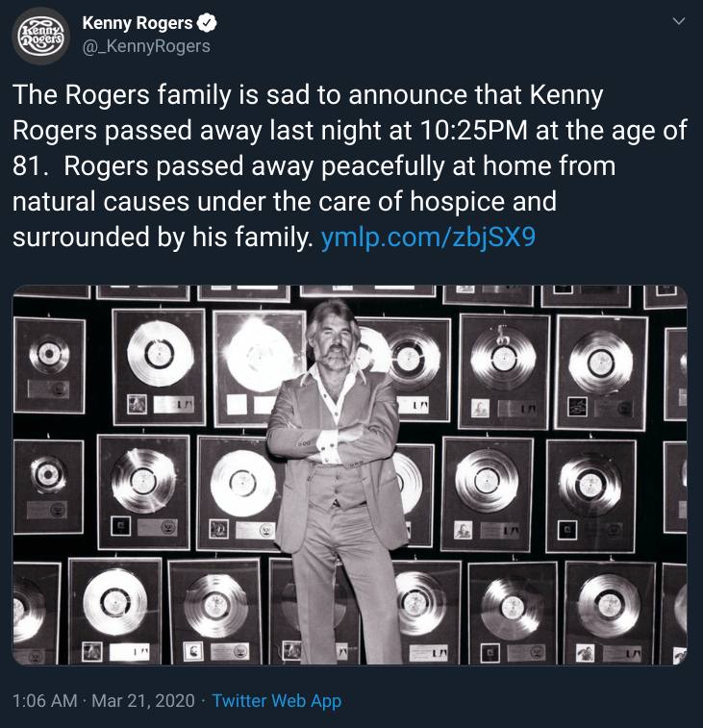The image size is (703, 728).
Task: Click the tweet text about Rogers family
Action: [x=350, y=166]
